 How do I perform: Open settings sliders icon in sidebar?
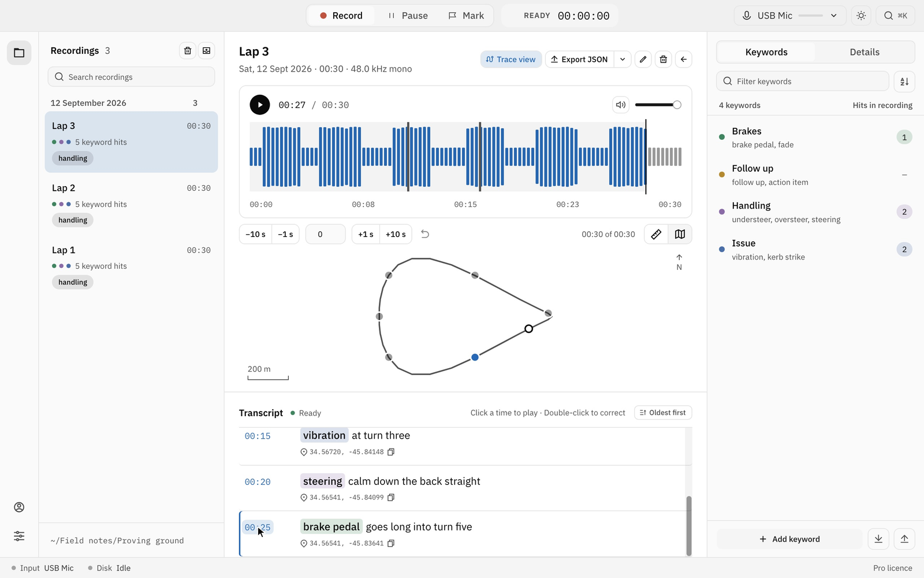[x=19, y=536]
